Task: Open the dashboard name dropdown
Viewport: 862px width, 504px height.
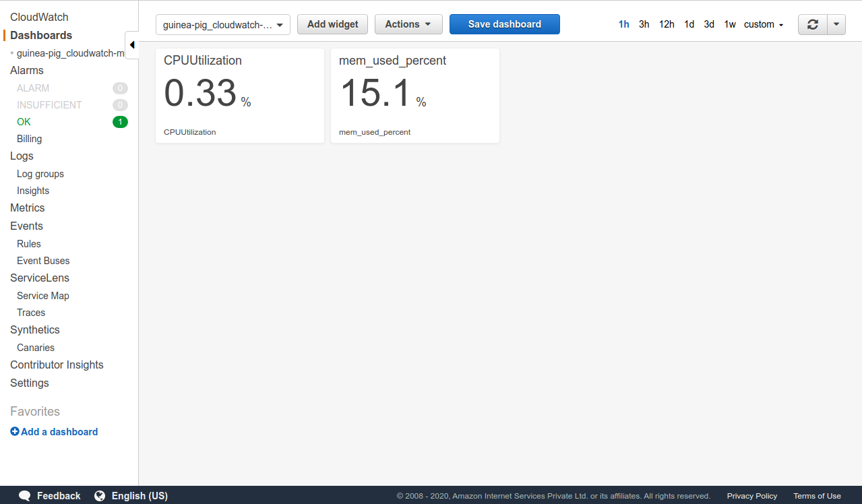Action: coord(223,25)
